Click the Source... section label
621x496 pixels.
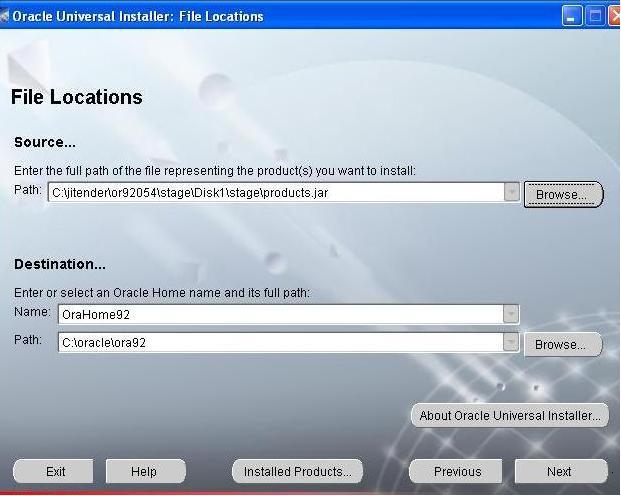point(45,142)
